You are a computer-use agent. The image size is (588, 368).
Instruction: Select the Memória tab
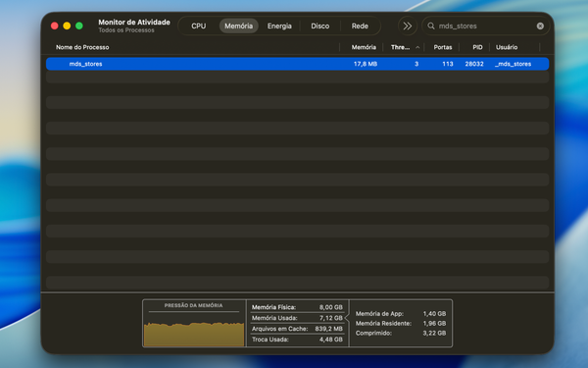pyautogui.click(x=238, y=26)
